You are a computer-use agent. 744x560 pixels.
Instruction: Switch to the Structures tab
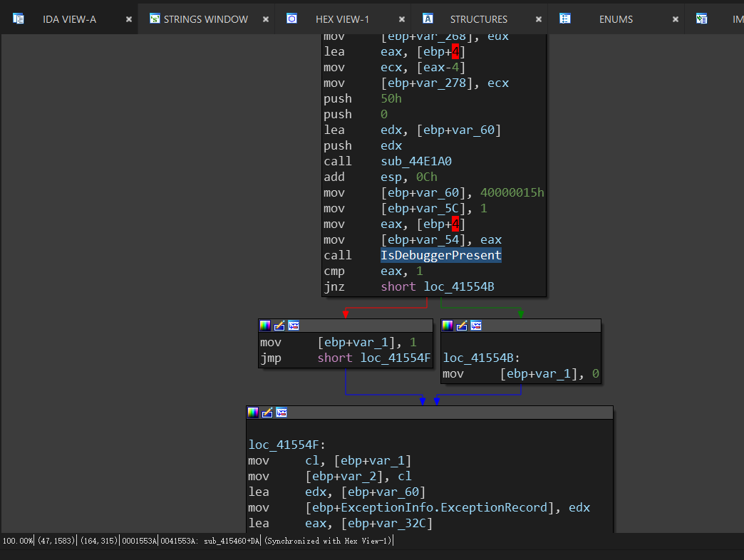[x=478, y=19]
